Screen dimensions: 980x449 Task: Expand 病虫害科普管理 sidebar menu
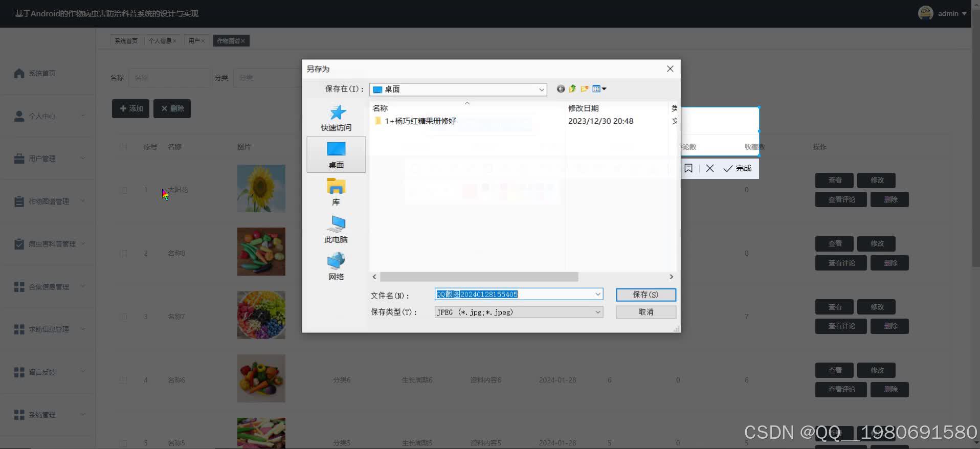48,244
